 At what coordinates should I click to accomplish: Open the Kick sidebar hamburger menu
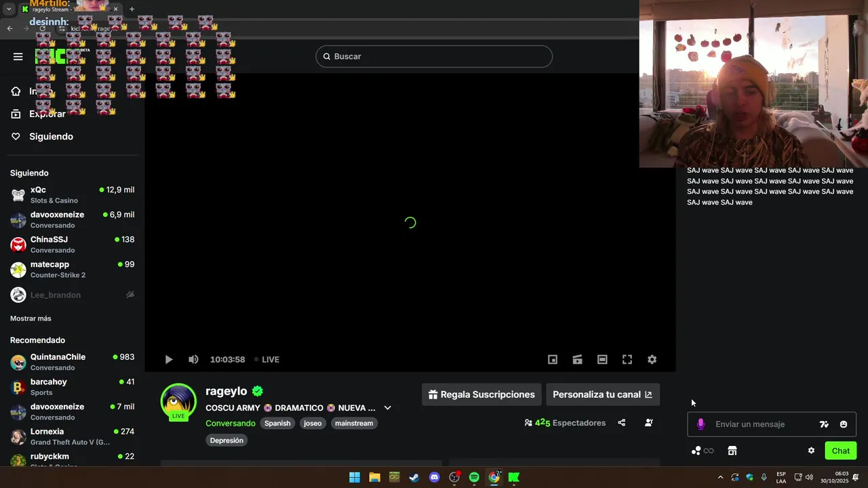18,56
